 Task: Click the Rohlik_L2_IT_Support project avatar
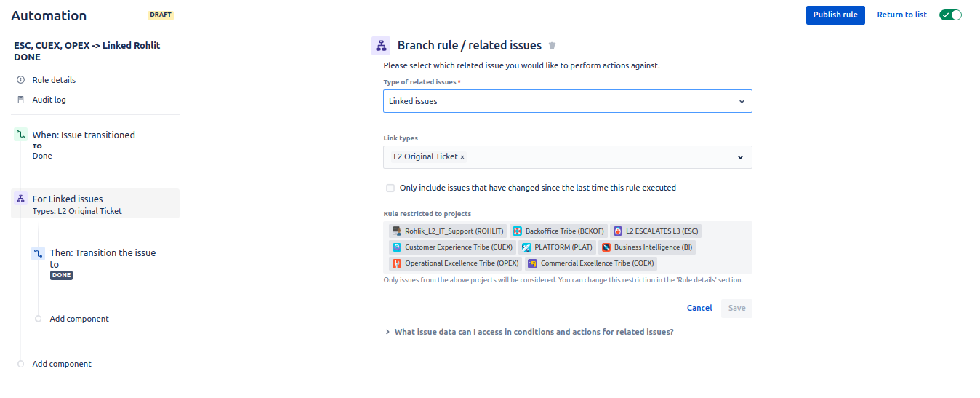click(396, 231)
